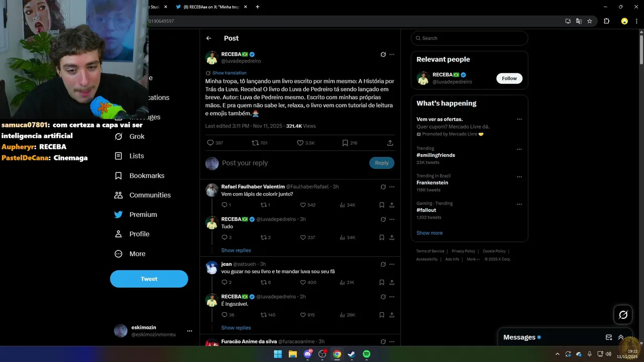Open Chrome three-dot menu

[637, 21]
